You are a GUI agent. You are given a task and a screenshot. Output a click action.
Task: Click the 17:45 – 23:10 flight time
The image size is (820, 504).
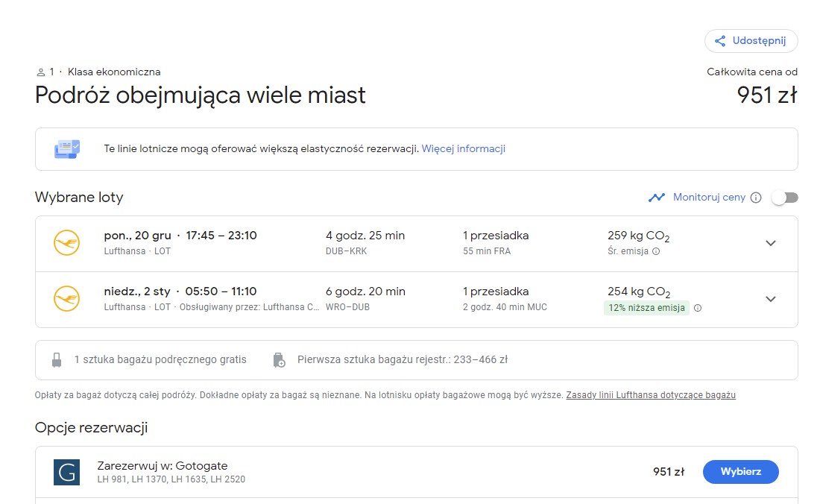pyautogui.click(x=221, y=236)
